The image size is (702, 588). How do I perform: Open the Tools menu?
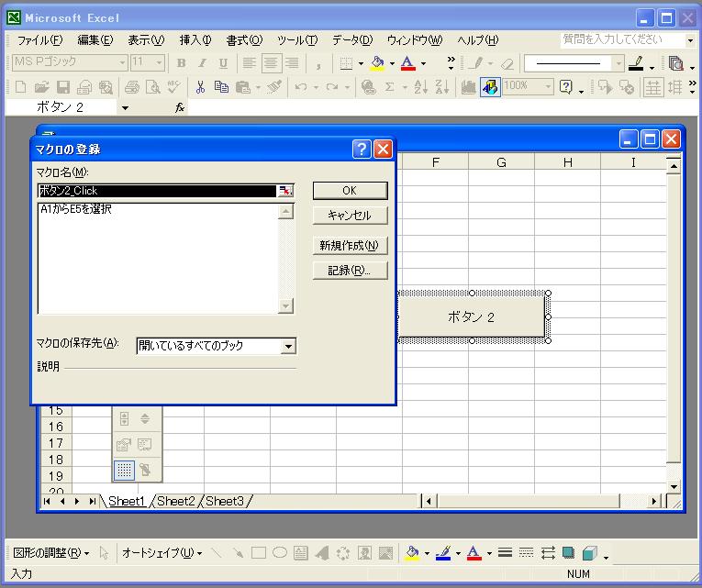pyautogui.click(x=297, y=40)
